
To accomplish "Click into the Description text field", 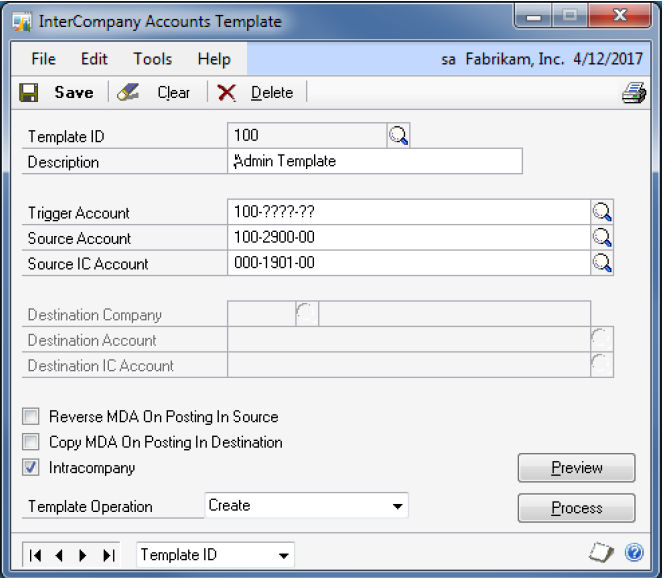I will [375, 161].
